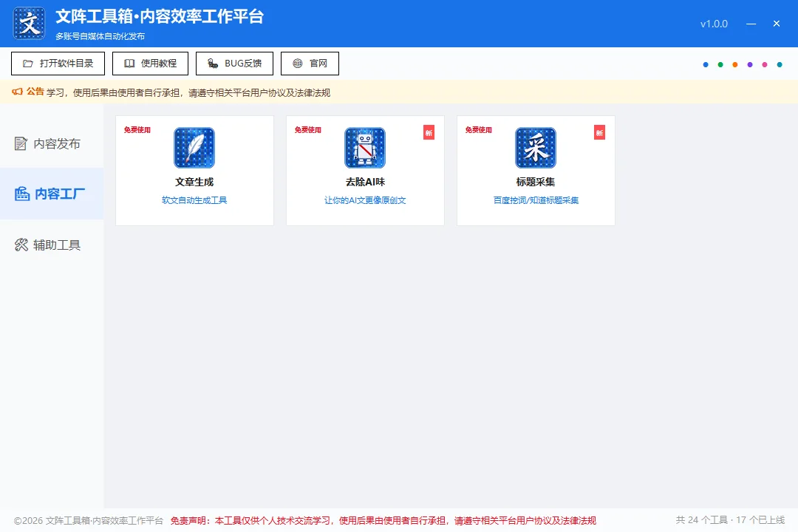798x532 pixels.
Task: Switch to the 内容发布 section
Action: pyautogui.click(x=52, y=143)
